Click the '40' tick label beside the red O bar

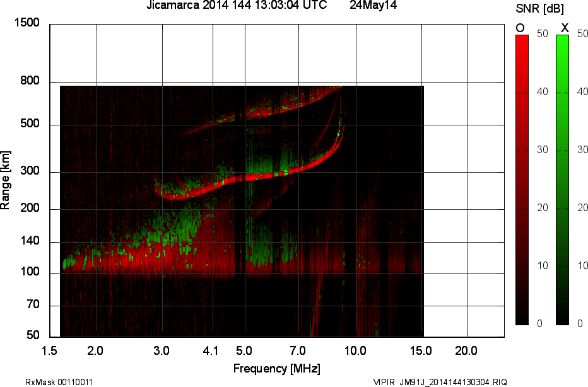542,92
